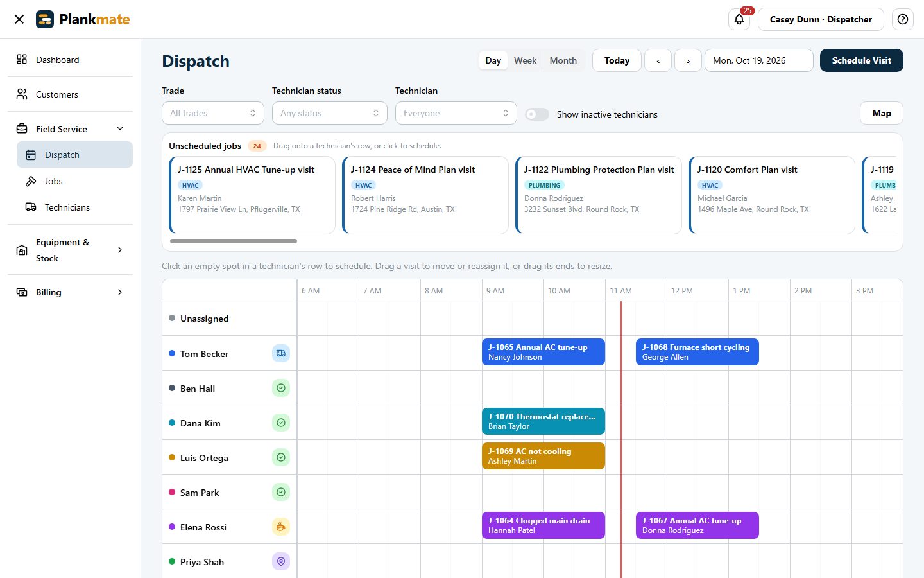Click the Today button
The image size is (924, 578).
point(617,60)
